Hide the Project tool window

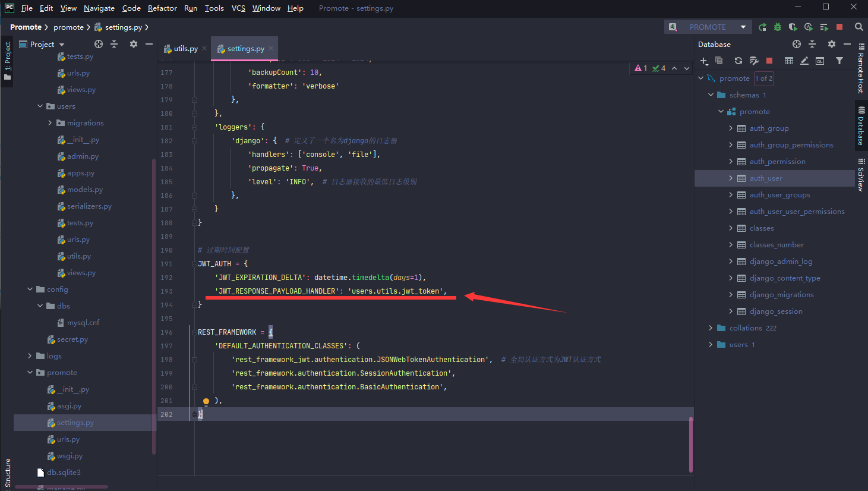[149, 44]
